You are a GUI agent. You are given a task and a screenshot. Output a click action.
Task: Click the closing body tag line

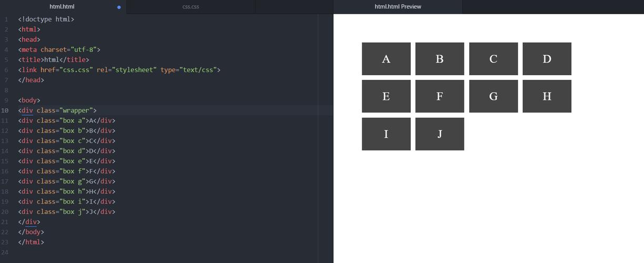pos(31,232)
